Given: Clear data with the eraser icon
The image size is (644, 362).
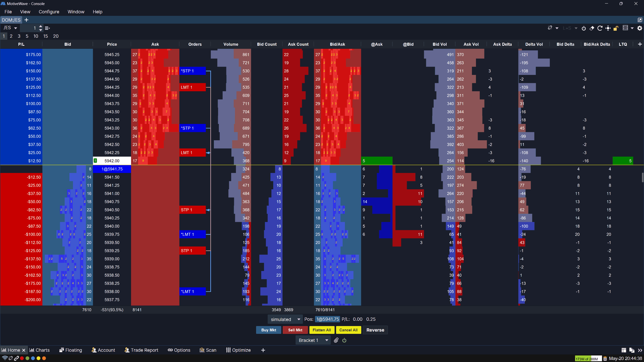Looking at the screenshot, I should tap(592, 28).
